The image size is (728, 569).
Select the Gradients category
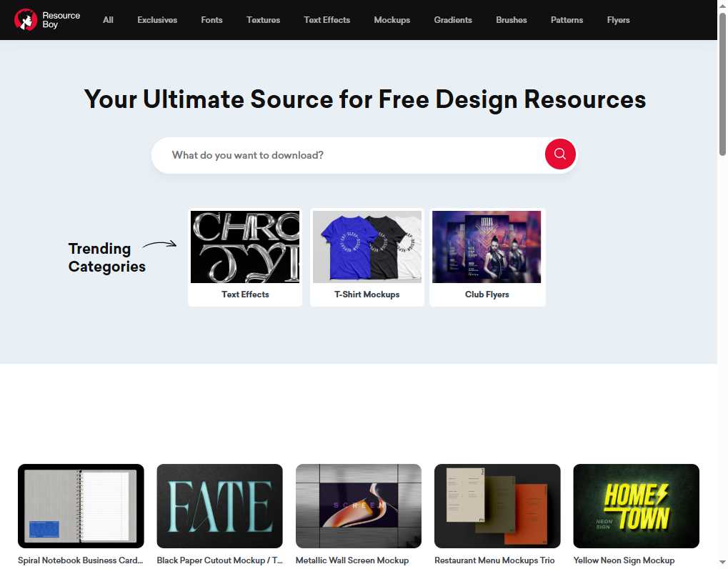pos(452,20)
